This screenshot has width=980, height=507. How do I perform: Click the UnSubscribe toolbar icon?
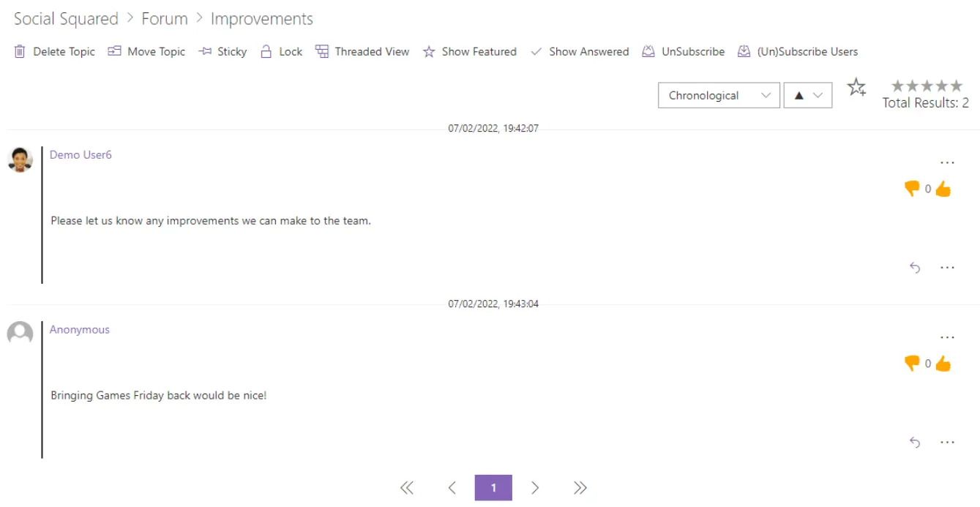(648, 51)
